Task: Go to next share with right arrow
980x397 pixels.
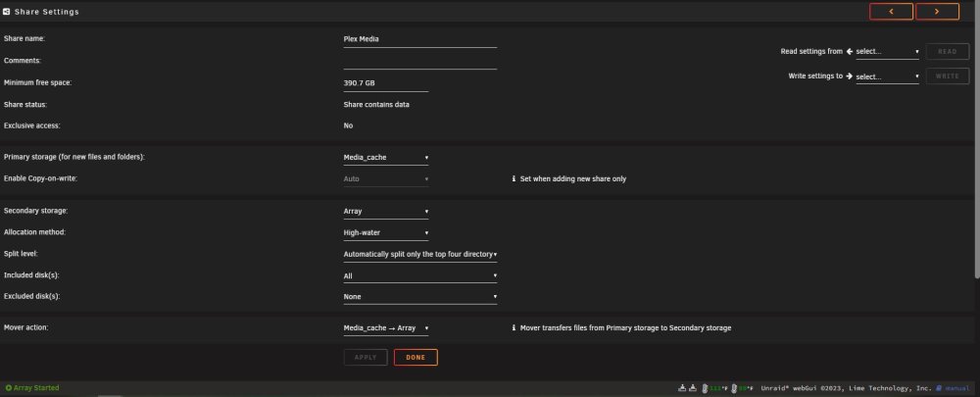Action: pyautogui.click(x=937, y=11)
